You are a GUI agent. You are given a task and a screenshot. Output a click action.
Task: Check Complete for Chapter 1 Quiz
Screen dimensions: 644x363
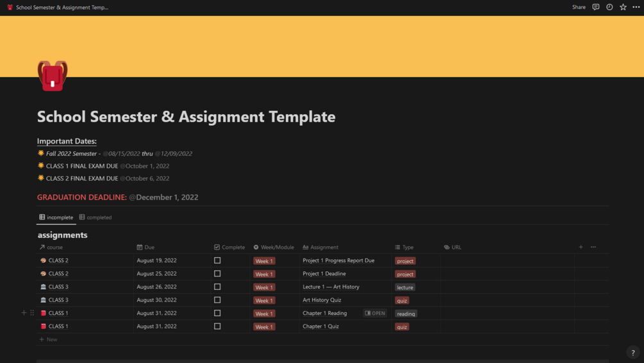click(217, 326)
